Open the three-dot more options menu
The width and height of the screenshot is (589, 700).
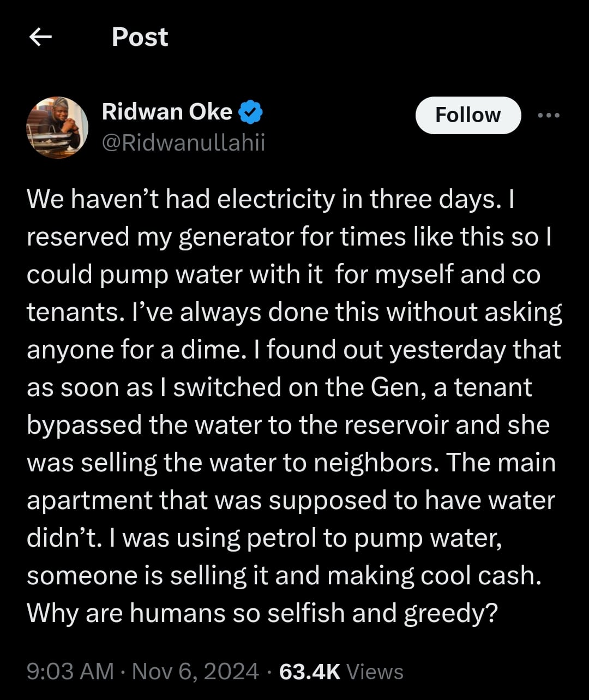point(549,115)
